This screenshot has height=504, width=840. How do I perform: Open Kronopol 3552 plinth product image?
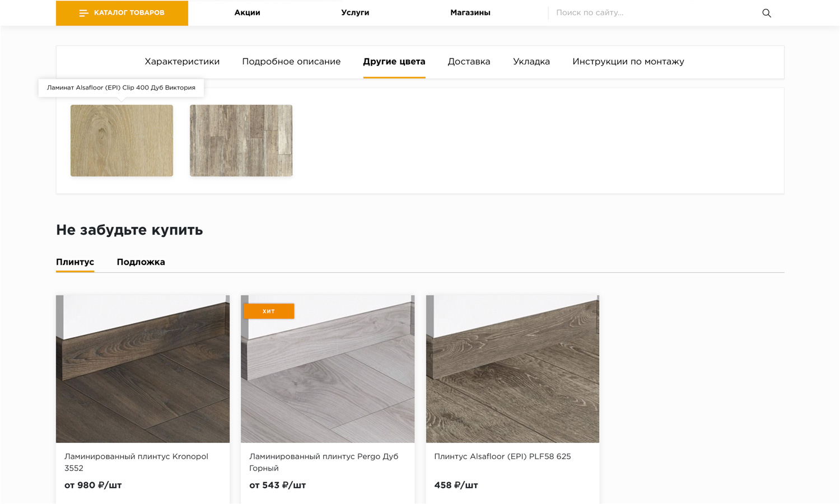(143, 368)
